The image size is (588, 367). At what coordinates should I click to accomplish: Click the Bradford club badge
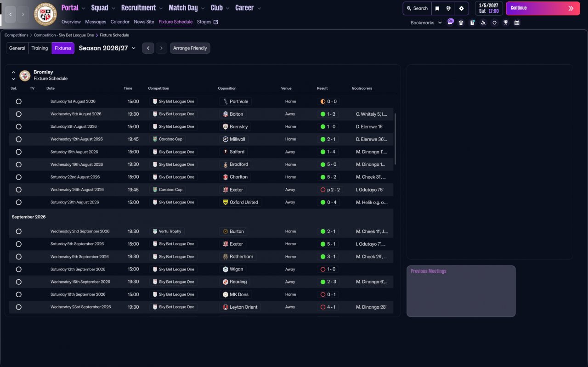225,164
